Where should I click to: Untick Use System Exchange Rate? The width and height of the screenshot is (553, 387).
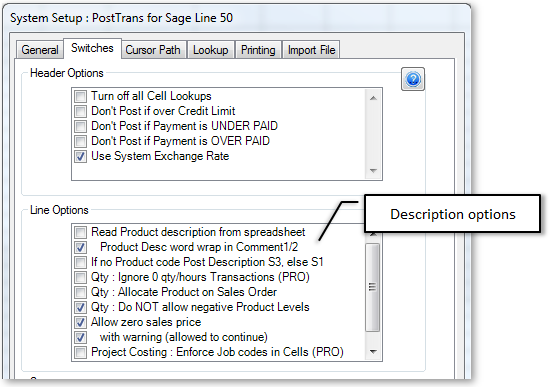coord(80,156)
